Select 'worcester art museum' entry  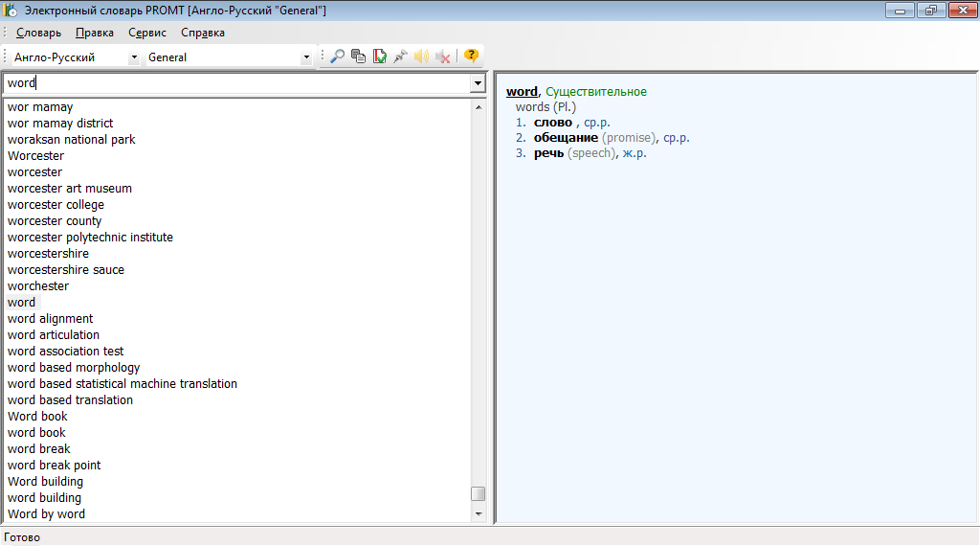69,189
